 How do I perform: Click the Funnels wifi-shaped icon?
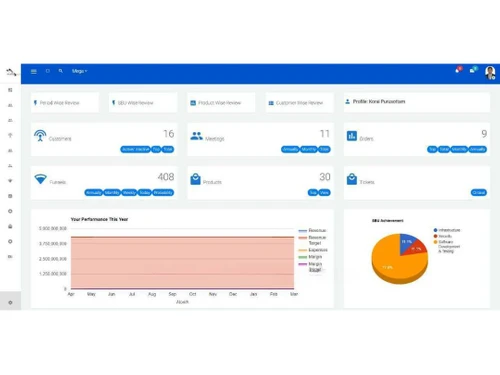tap(40, 179)
